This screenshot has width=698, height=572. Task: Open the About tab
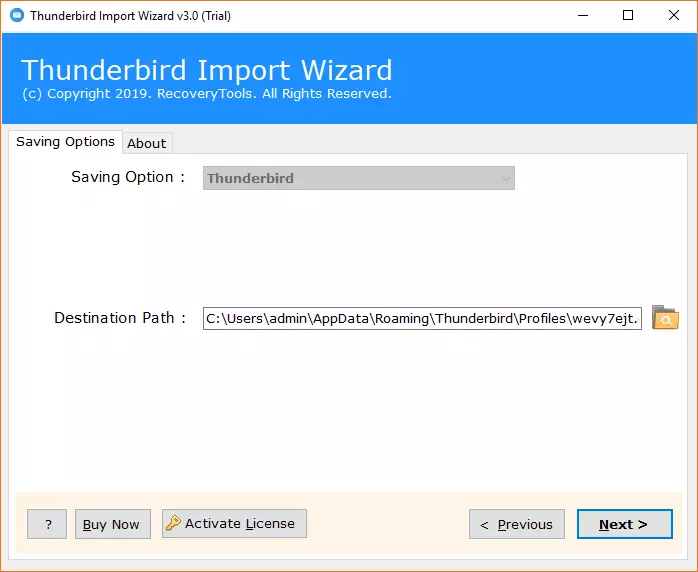pyautogui.click(x=146, y=143)
